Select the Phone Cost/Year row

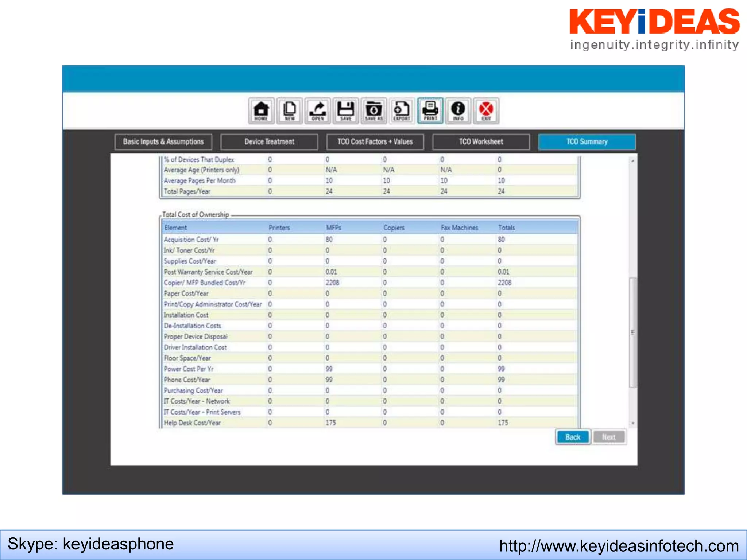click(x=370, y=380)
